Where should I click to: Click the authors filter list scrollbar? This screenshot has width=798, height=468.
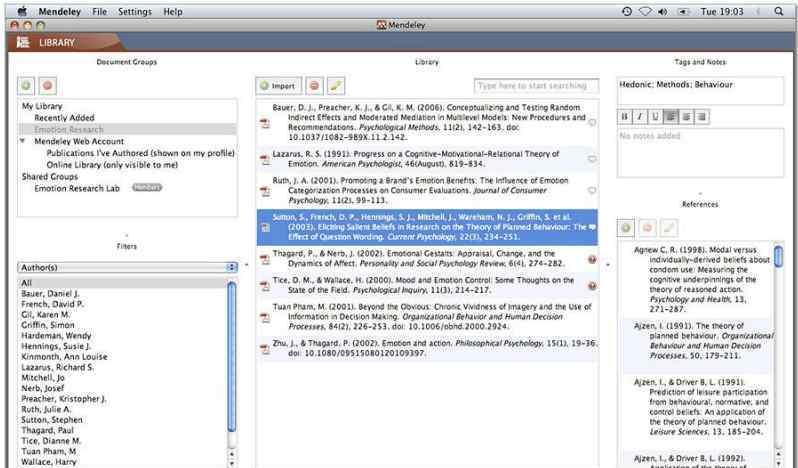click(232, 356)
